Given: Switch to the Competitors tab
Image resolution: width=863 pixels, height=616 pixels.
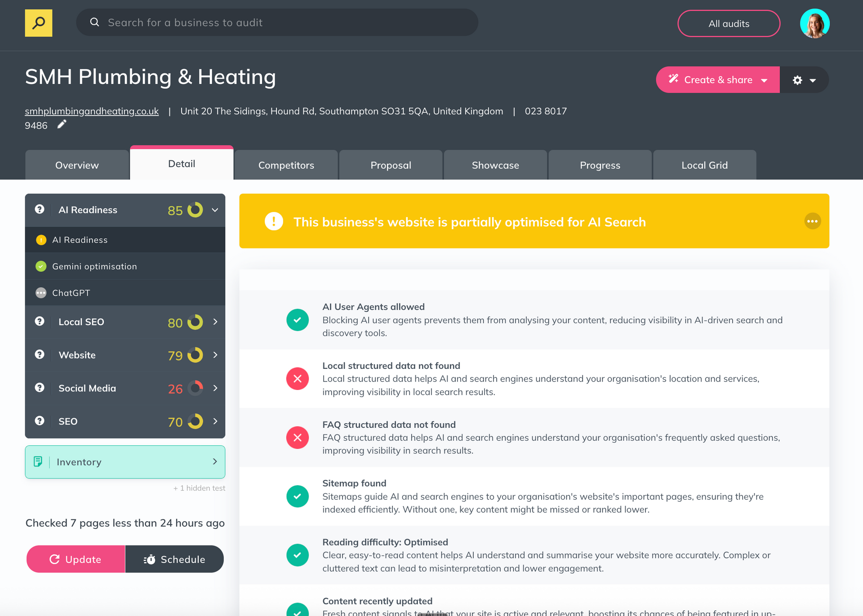Looking at the screenshot, I should click(x=286, y=165).
